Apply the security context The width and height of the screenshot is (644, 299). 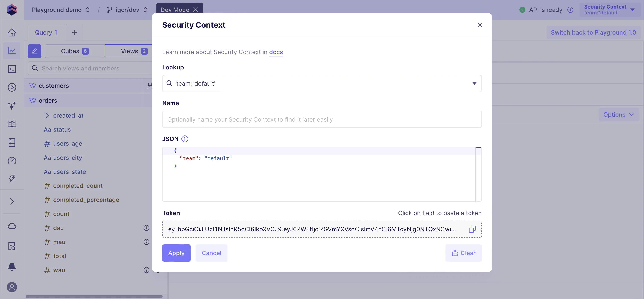[x=176, y=253]
